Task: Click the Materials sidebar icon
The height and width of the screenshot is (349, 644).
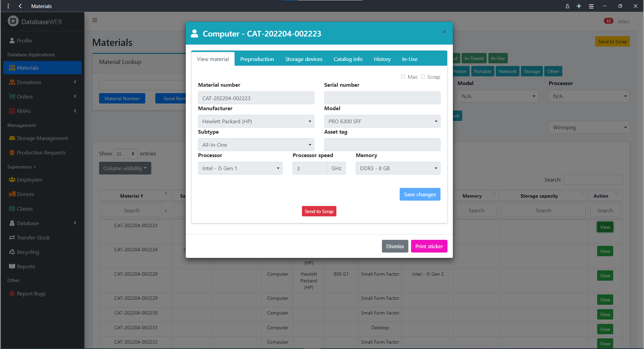Action: coord(12,68)
